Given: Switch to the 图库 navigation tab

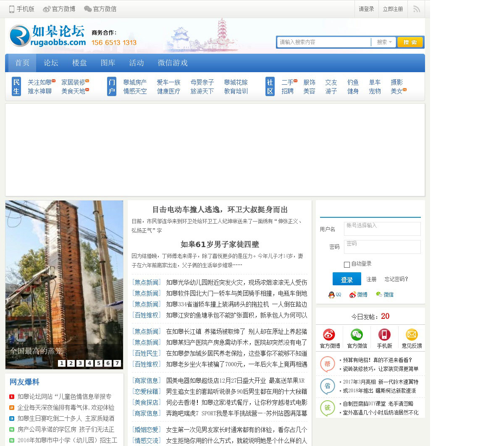Looking at the screenshot, I should point(108,63).
